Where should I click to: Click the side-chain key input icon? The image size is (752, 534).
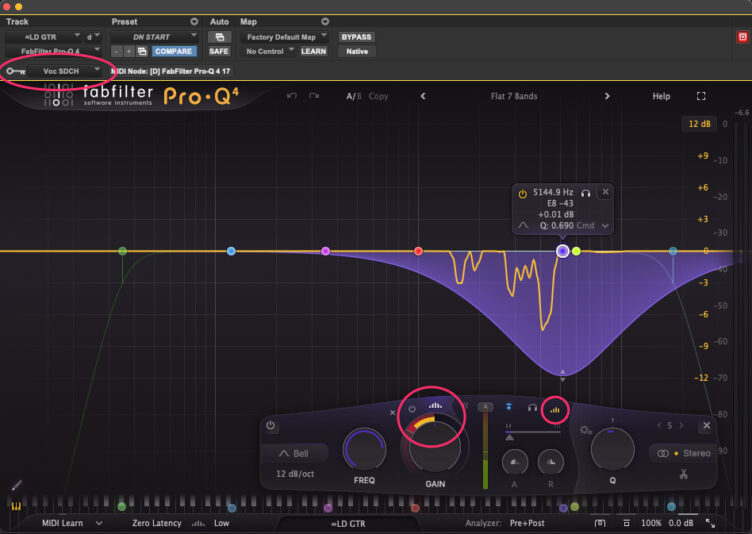(x=16, y=71)
